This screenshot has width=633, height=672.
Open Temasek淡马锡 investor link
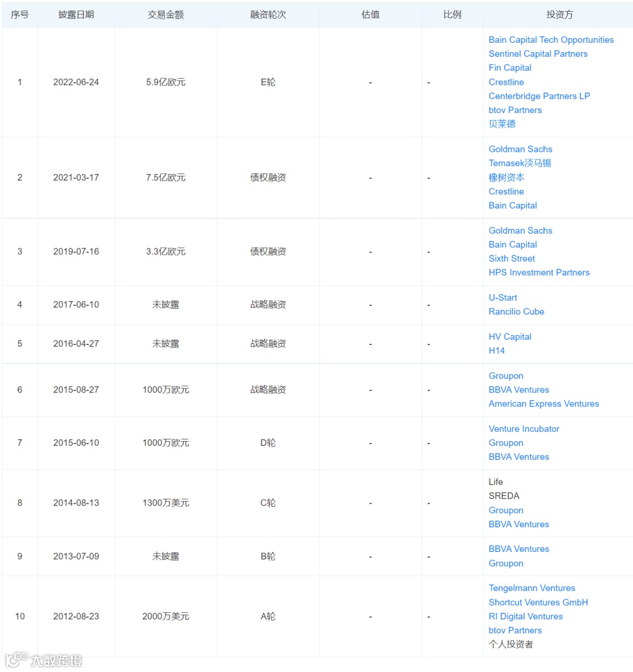pyautogui.click(x=520, y=163)
